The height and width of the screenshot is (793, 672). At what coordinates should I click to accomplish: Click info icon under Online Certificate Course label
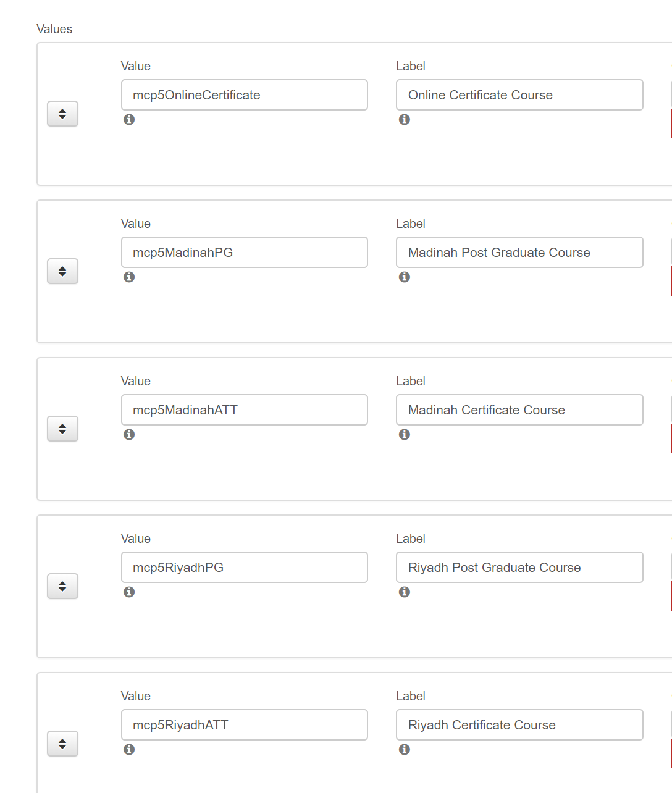tap(405, 119)
